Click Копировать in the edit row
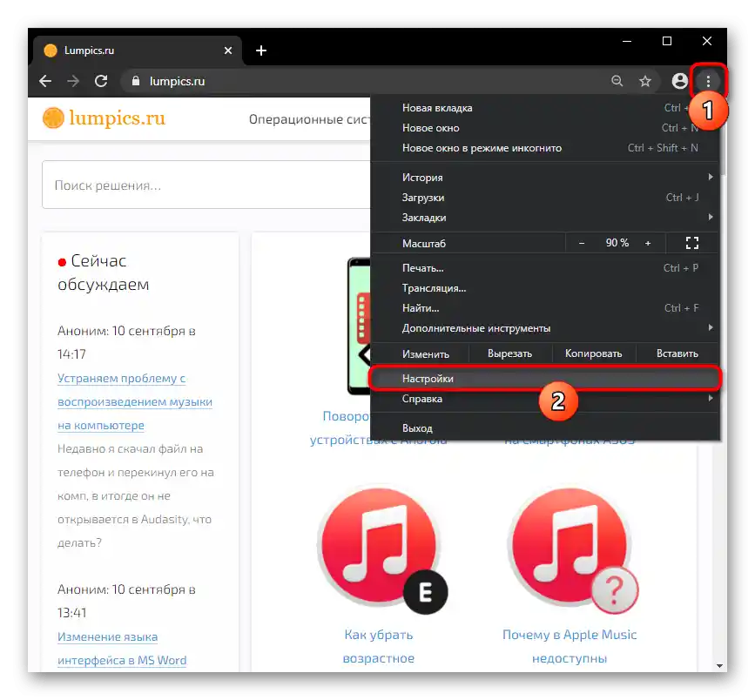The image size is (755, 700). coord(594,353)
